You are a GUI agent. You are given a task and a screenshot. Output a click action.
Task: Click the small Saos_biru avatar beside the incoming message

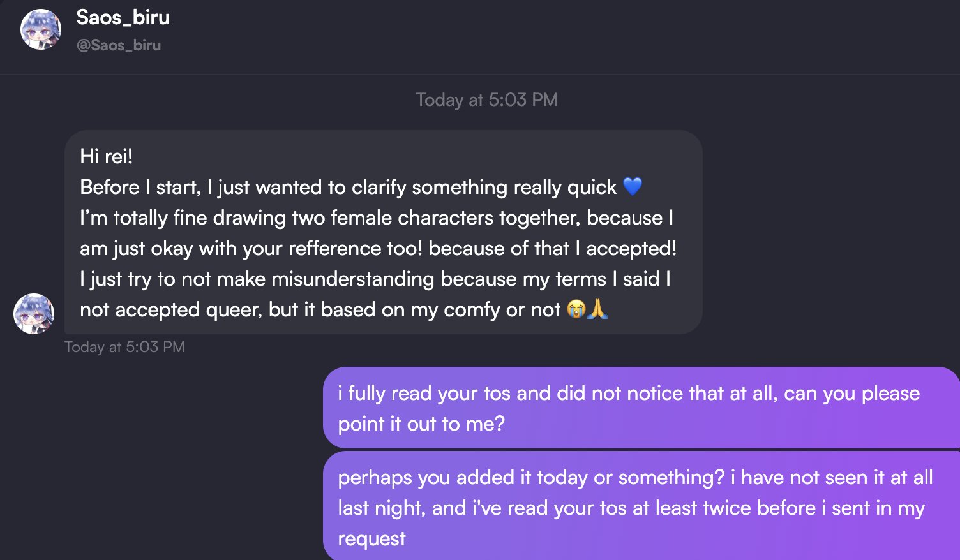point(34,313)
